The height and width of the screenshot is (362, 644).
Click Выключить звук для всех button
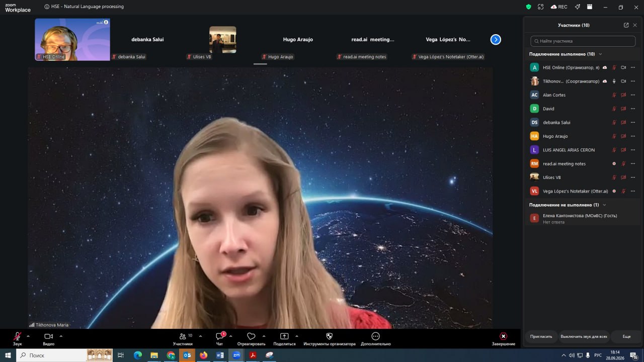pos(584,336)
